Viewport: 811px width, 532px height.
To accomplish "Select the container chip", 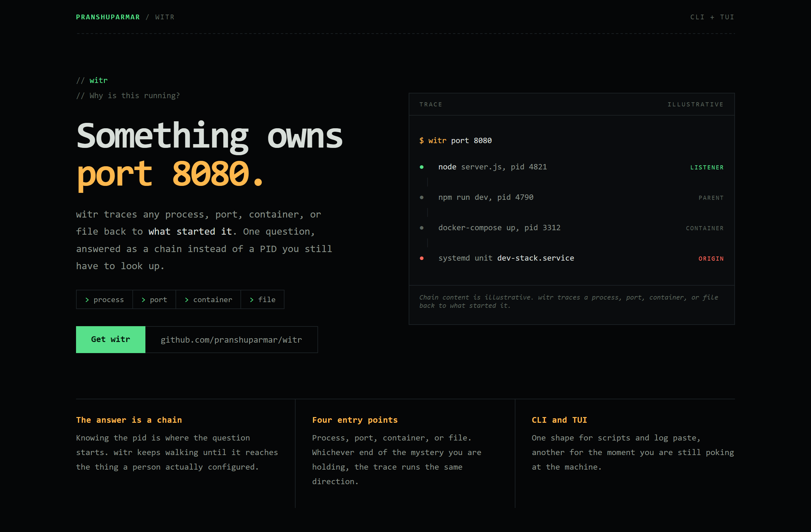I will pos(208,299).
